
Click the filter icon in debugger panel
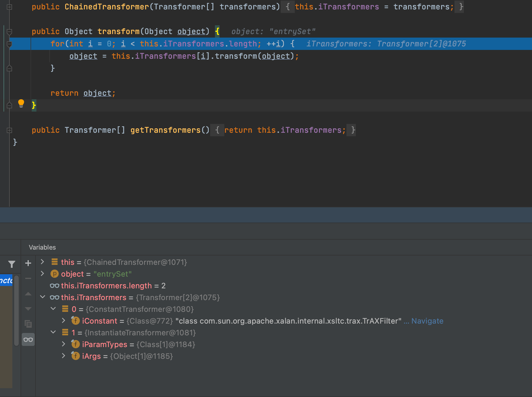pos(12,264)
